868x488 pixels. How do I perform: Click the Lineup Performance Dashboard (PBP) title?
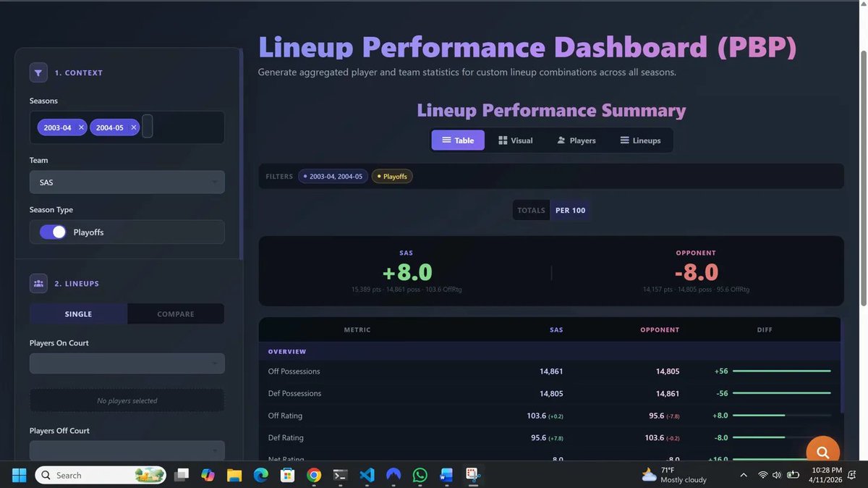tap(528, 47)
